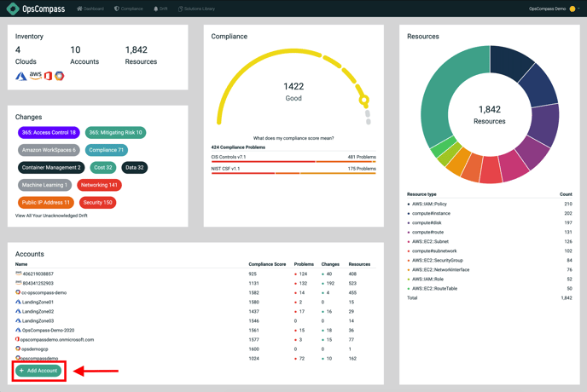587x392 pixels.
Task: Click the AWS icon beside account 406219038857
Action: 19,274
